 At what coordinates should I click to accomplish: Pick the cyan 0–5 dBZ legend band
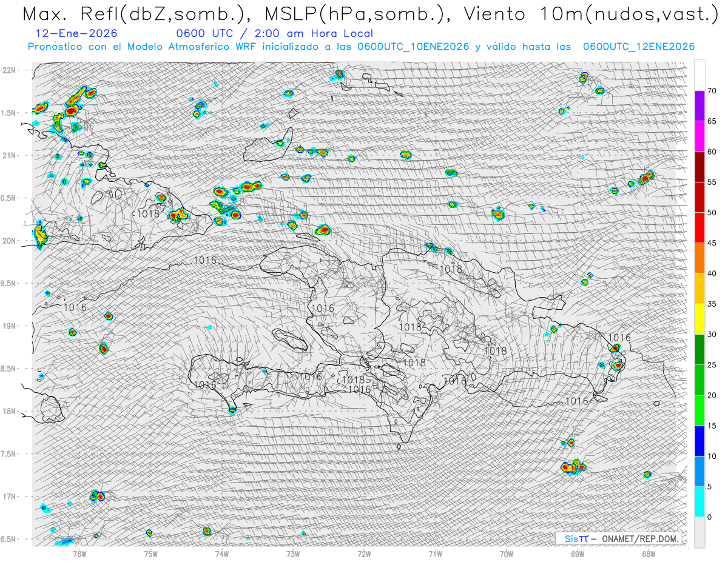click(699, 502)
